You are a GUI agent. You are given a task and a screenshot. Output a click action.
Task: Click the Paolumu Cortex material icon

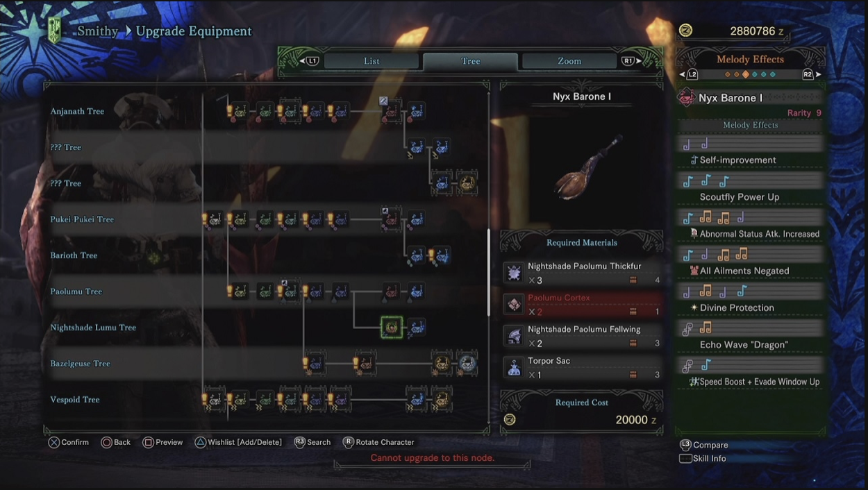tap(514, 305)
